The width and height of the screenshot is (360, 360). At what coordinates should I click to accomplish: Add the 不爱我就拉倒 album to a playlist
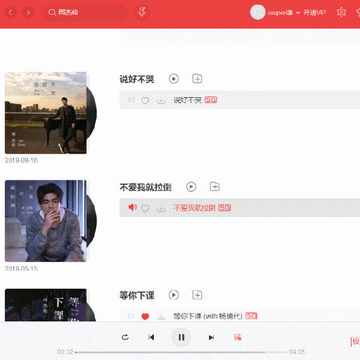[215, 187]
